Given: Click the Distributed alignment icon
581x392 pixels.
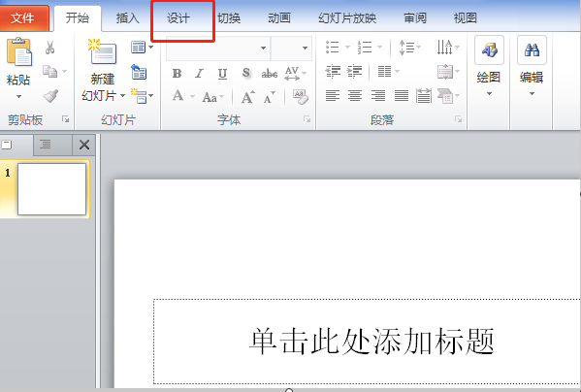Looking at the screenshot, I should point(424,96).
